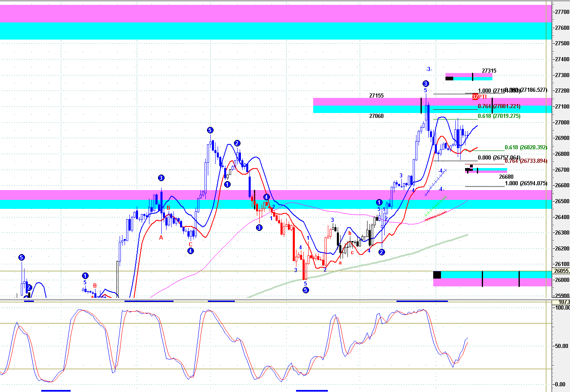Select the green 0.618 (26820.392) retracement label
The image size is (570, 392).
pyautogui.click(x=526, y=147)
